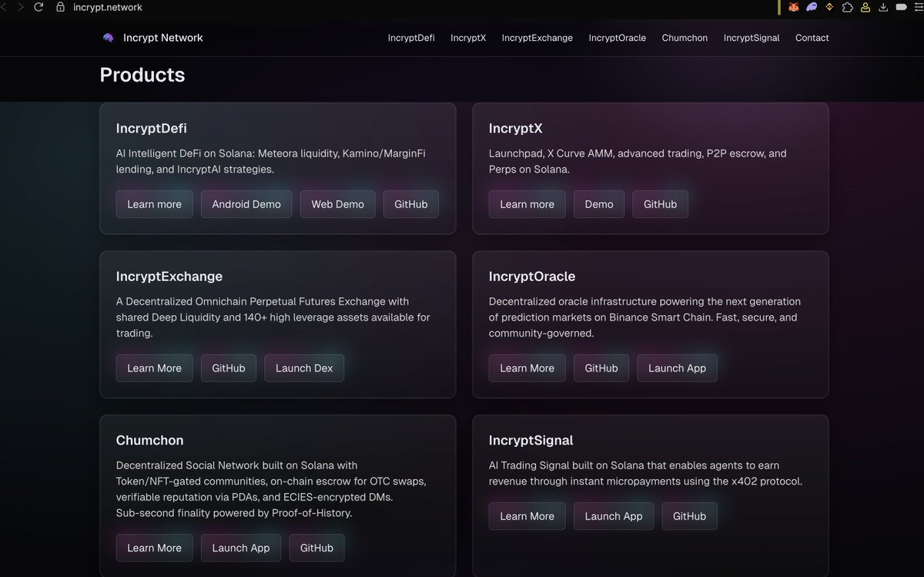
Task: Open the browser downloads icon
Action: (x=883, y=7)
